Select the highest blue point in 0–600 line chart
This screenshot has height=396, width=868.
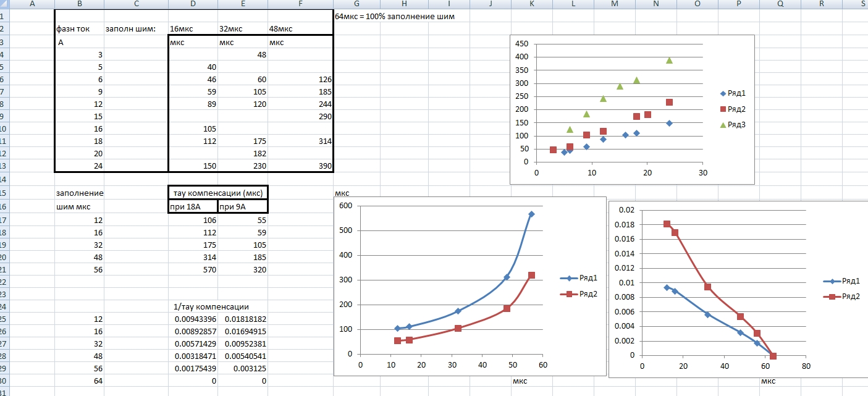(x=531, y=214)
